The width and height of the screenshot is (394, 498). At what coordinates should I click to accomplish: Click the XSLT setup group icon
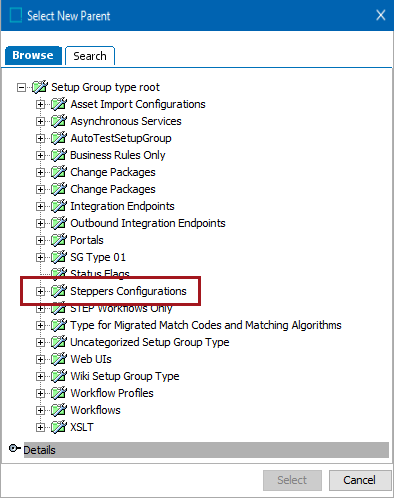[59, 427]
